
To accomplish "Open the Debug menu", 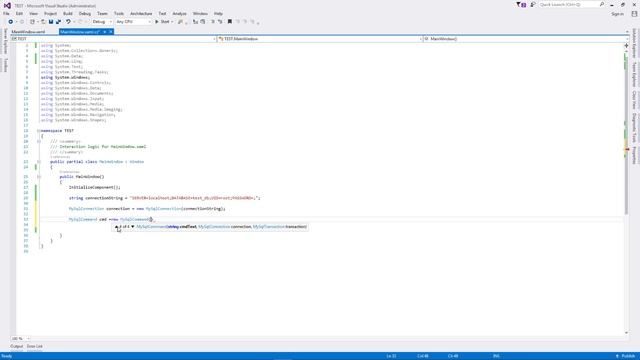I will 85,13.
